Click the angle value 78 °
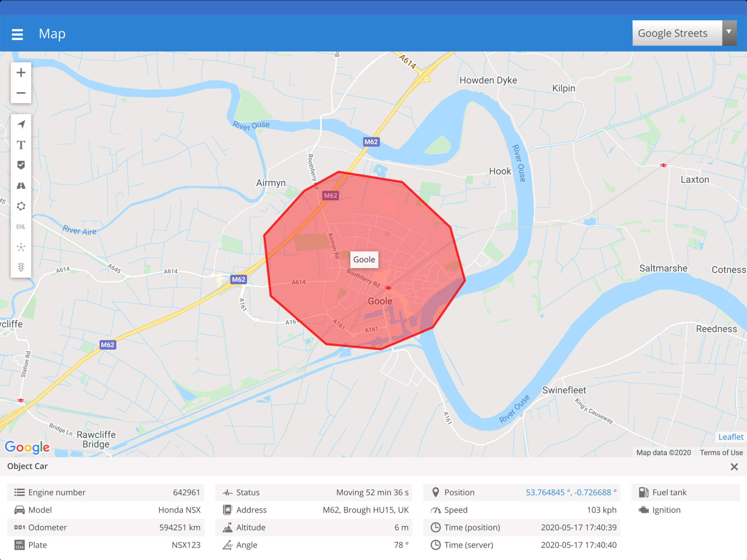Viewport: 747px width, 560px height. click(401, 545)
